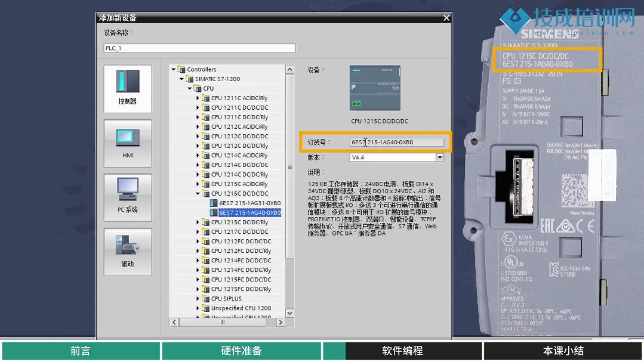Select the highlighted 6ES7 215-1AG40-0XB0 entry
Image resolution: width=644 pixels, height=362 pixels.
tap(249, 212)
